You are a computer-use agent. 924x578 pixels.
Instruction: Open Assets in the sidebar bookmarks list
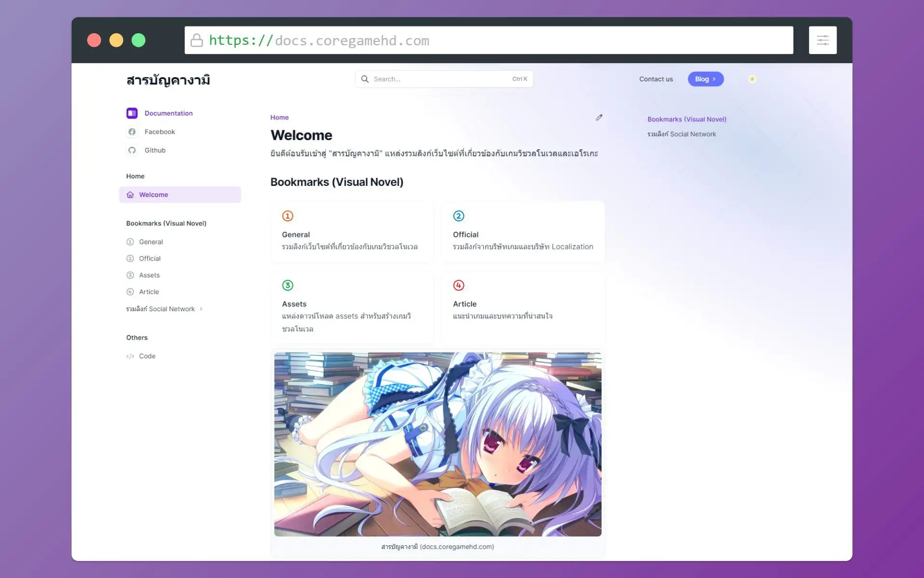coord(149,276)
